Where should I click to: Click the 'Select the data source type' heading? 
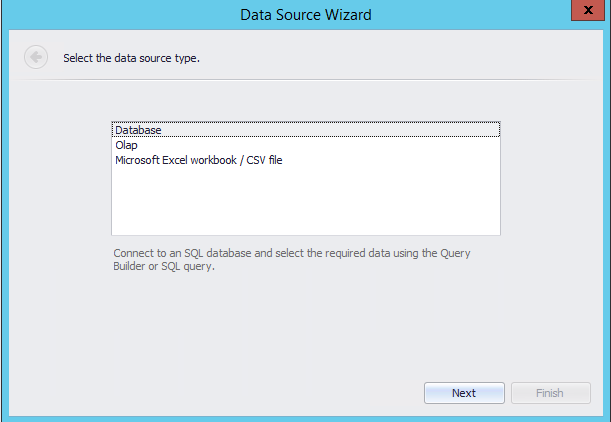tap(131, 58)
